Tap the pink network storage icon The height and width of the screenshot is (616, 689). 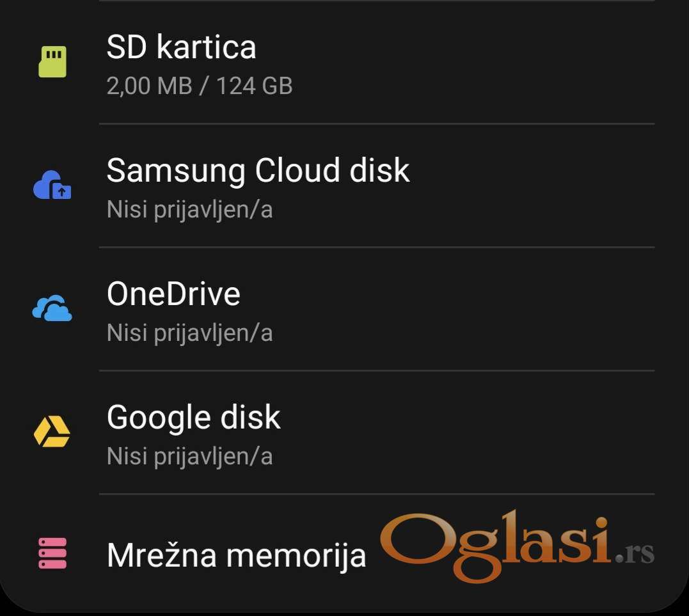click(52, 553)
